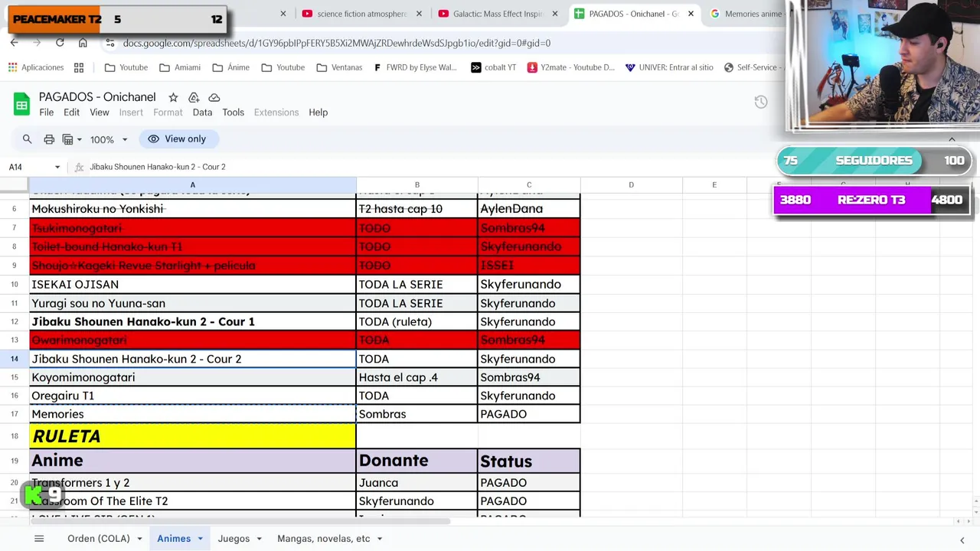
Task: Open the Mangas, novelas, etc tab dropdown arrow
Action: (x=379, y=539)
